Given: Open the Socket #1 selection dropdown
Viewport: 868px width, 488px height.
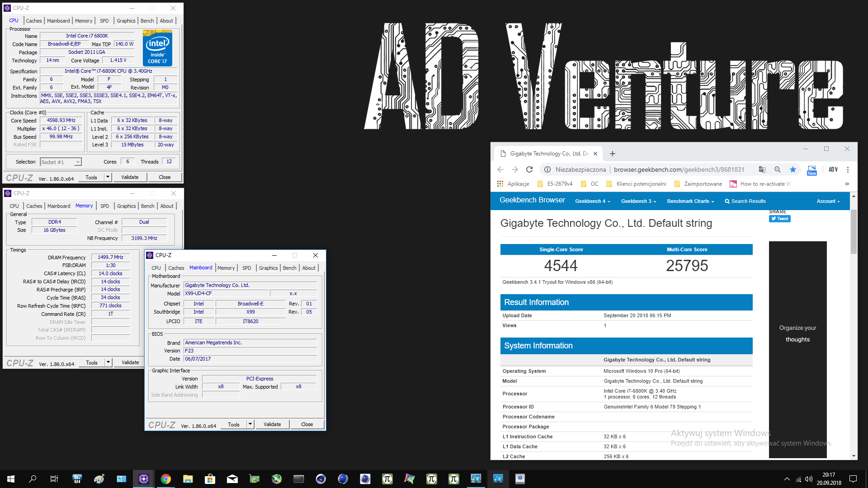Looking at the screenshot, I should (78, 162).
